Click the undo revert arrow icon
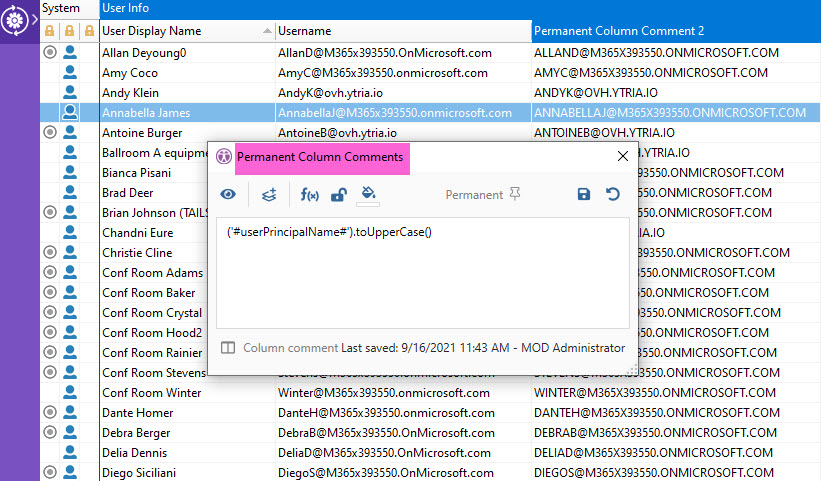Screen dimensions: 821x481 coord(613,195)
